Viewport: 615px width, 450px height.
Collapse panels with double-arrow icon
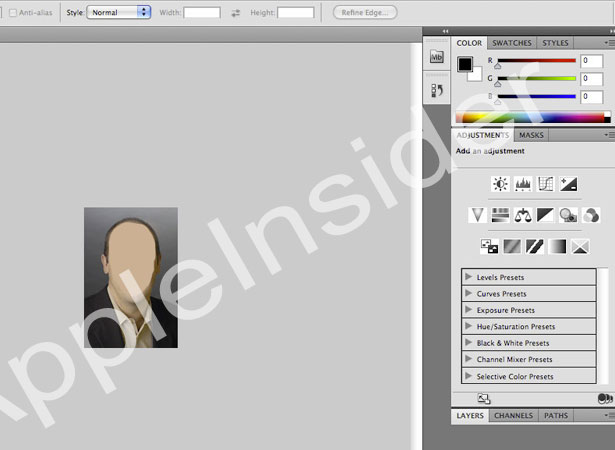[x=445, y=31]
